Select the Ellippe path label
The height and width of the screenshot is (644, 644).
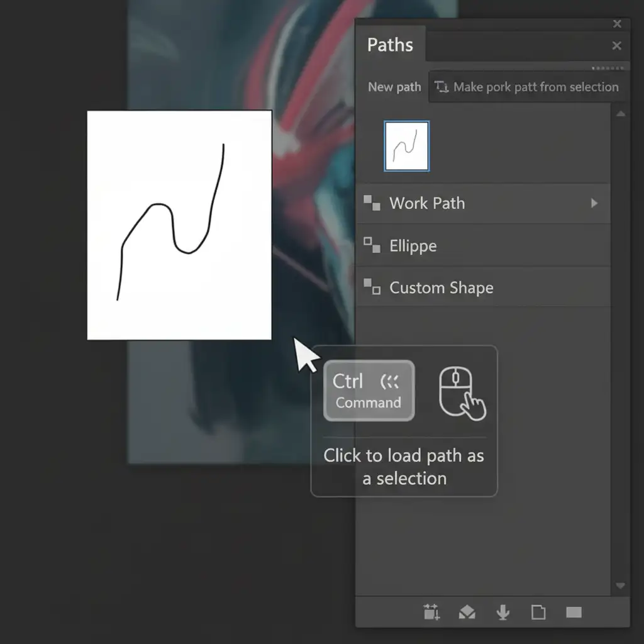tap(413, 246)
